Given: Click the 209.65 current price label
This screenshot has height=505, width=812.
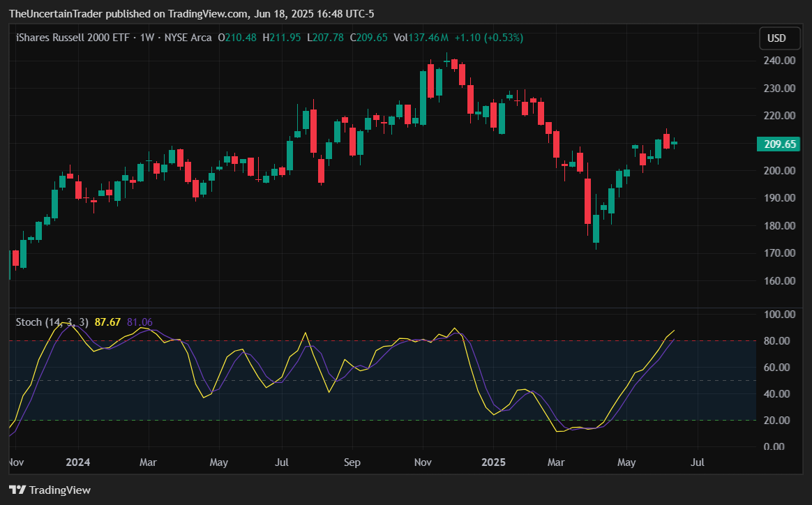Looking at the screenshot, I should tap(779, 144).
